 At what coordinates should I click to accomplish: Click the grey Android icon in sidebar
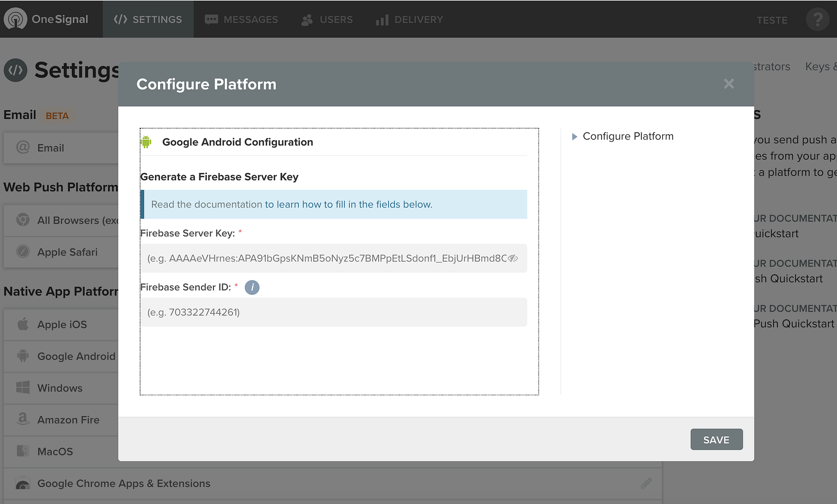pos(23,356)
